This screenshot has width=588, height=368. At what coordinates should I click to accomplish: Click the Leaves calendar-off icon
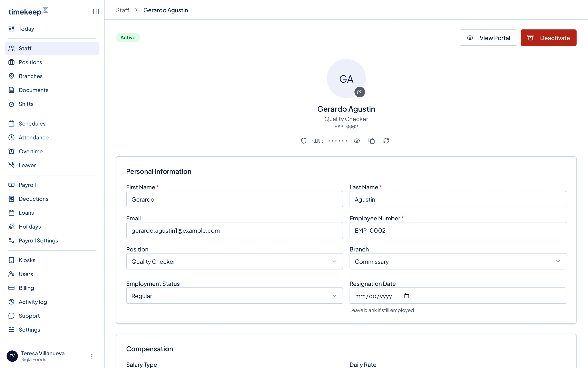[11, 165]
